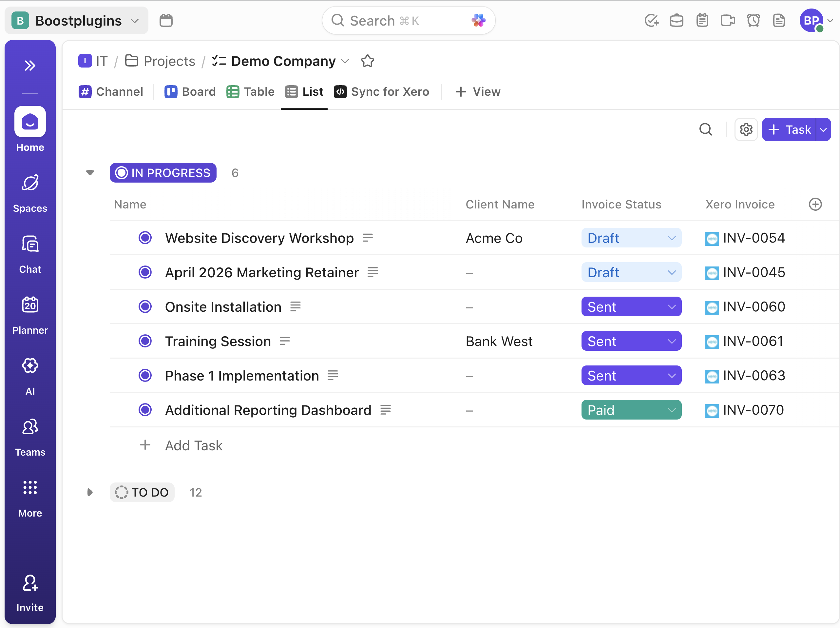Expand the TO DO group
Screen dimensions: 840x628
coord(90,492)
